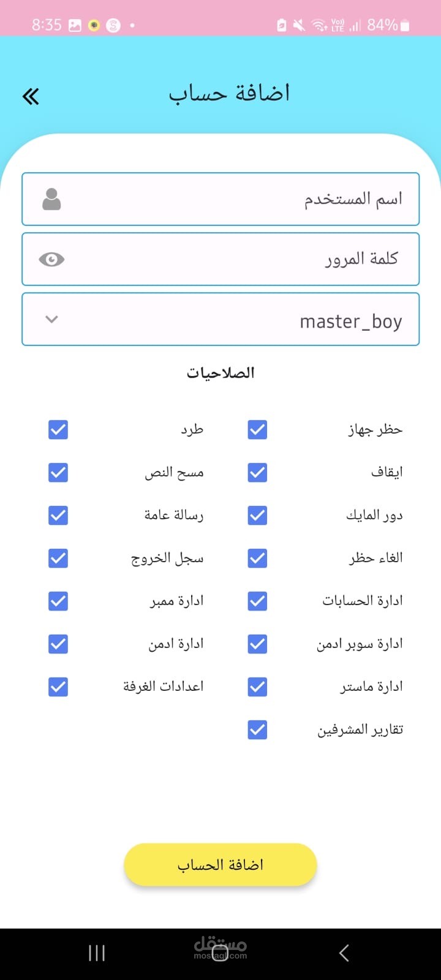Uncheck the حظر جهاز permission checkbox
Image resolution: width=441 pixels, height=980 pixels.
(257, 429)
